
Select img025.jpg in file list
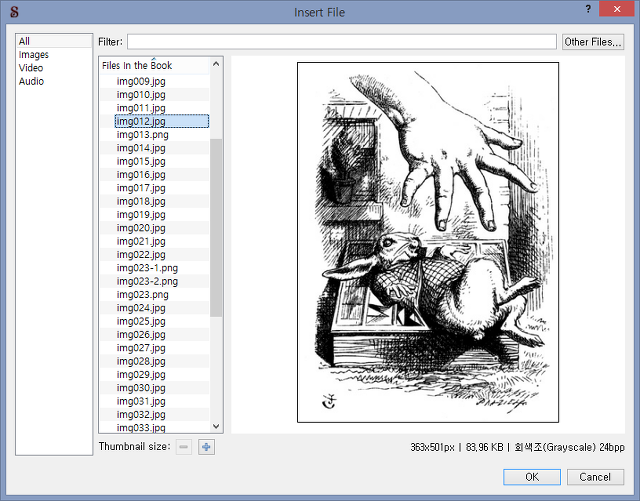tap(141, 321)
